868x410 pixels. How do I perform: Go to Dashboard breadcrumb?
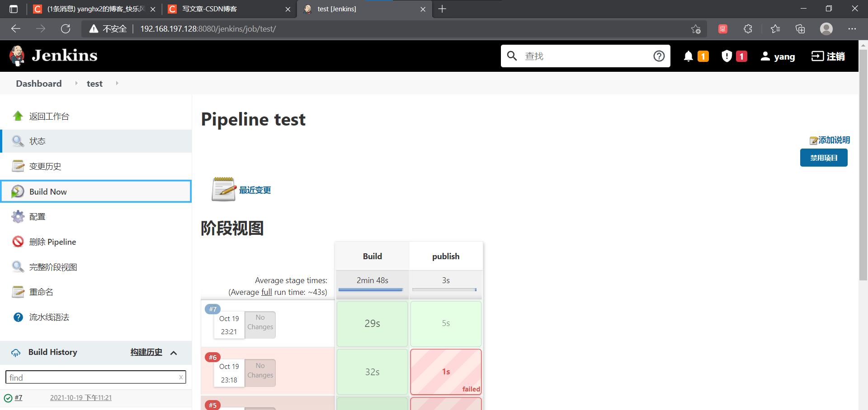pyautogui.click(x=39, y=84)
